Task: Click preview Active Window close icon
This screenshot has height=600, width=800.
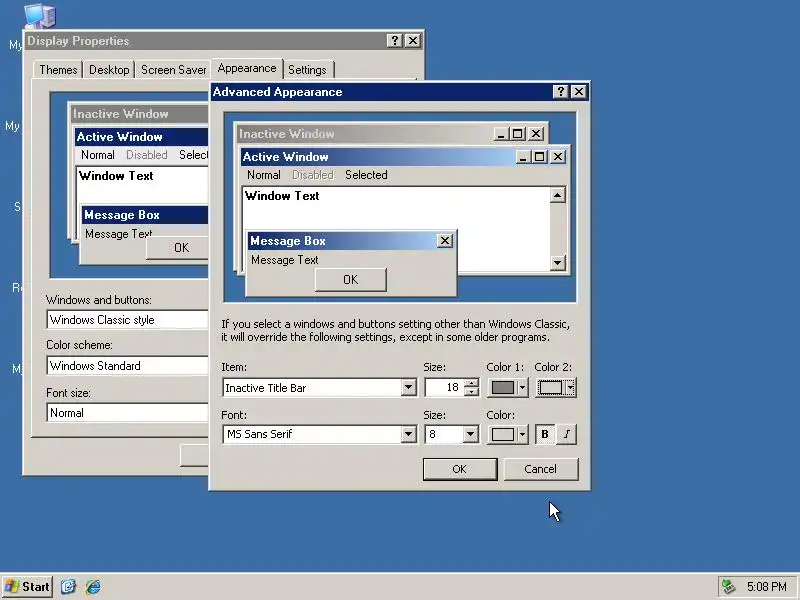Action: click(x=558, y=157)
